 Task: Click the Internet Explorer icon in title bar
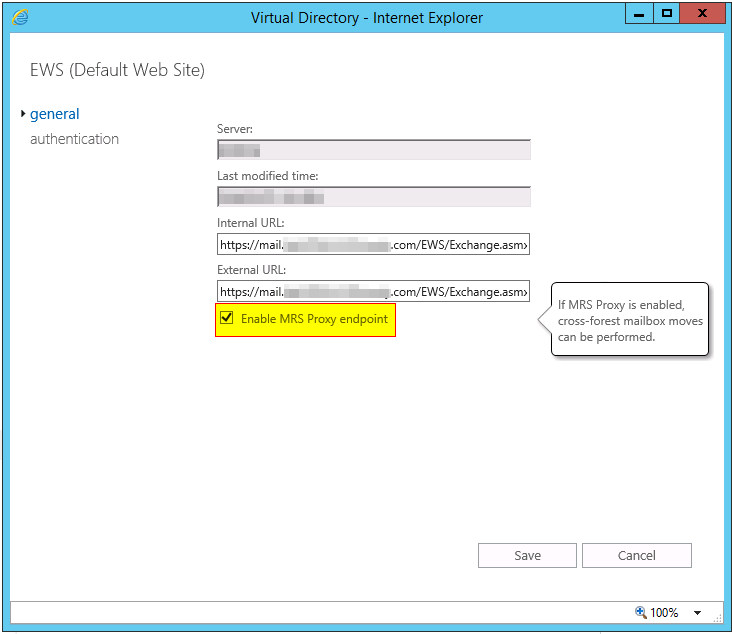coord(19,17)
